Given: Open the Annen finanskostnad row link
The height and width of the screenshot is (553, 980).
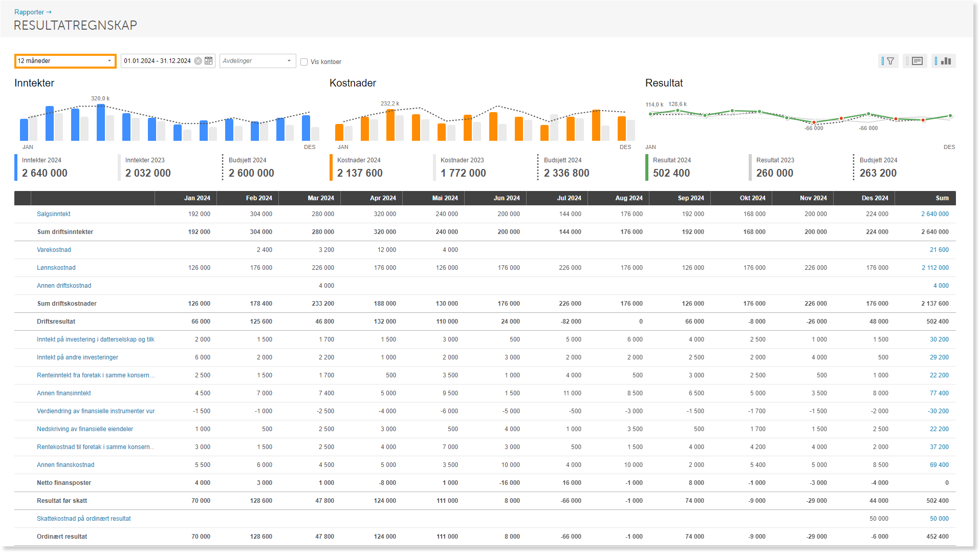Looking at the screenshot, I should (x=66, y=465).
